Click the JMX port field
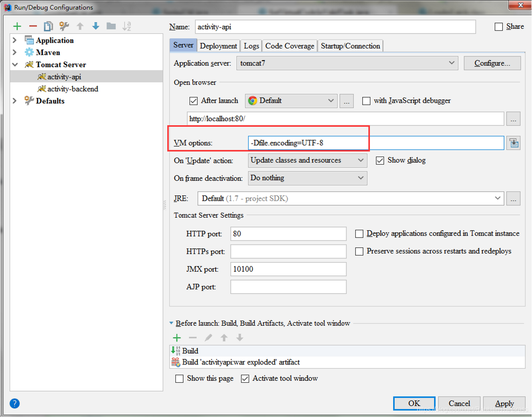 pos(288,269)
